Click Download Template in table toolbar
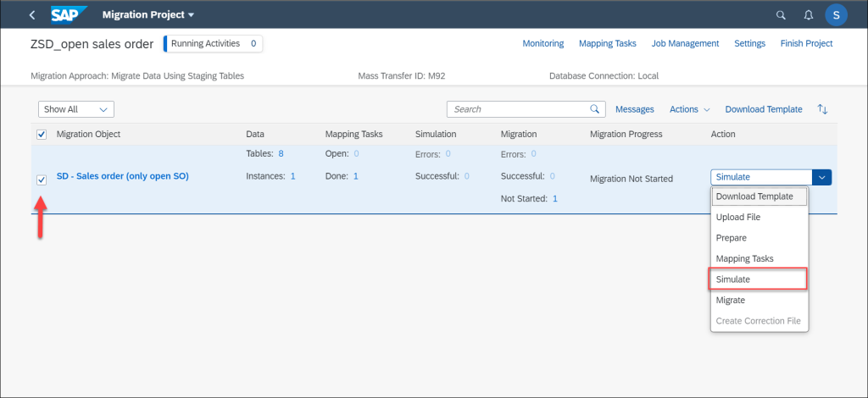The width and height of the screenshot is (868, 398). click(x=764, y=109)
